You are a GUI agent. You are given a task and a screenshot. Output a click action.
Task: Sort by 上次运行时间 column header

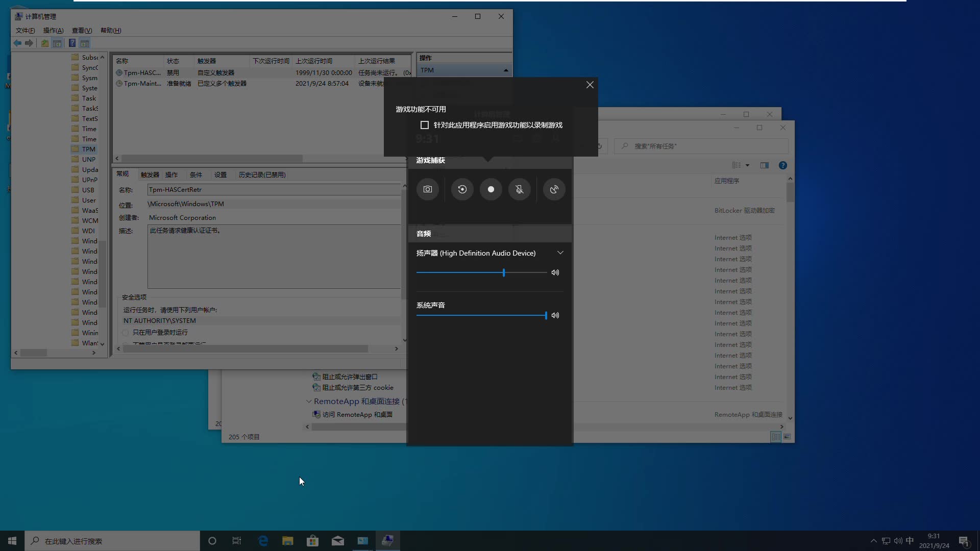tap(324, 61)
